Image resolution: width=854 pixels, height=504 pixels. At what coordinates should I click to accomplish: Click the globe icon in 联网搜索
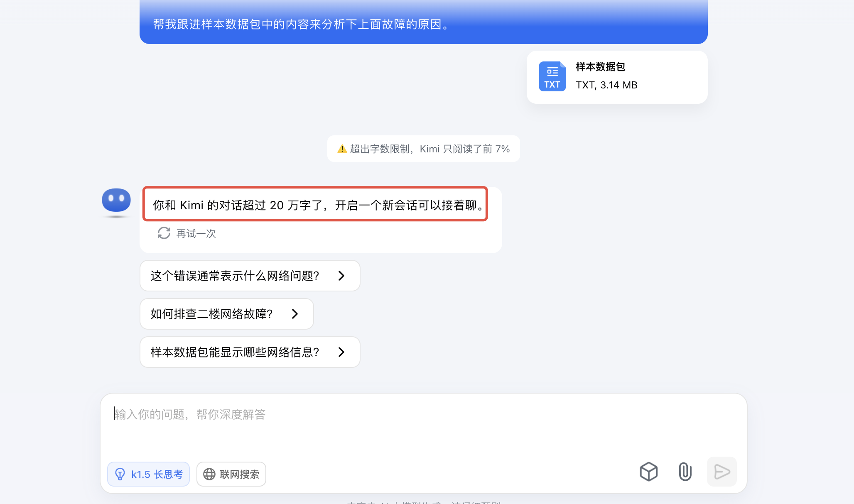coord(209,474)
